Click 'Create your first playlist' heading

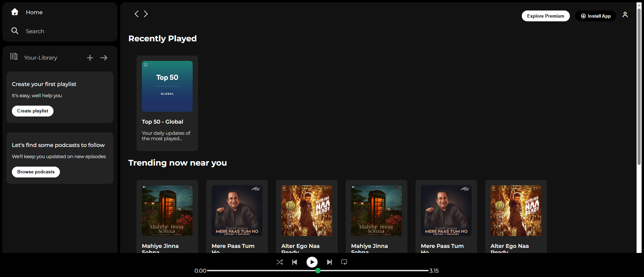(x=44, y=84)
